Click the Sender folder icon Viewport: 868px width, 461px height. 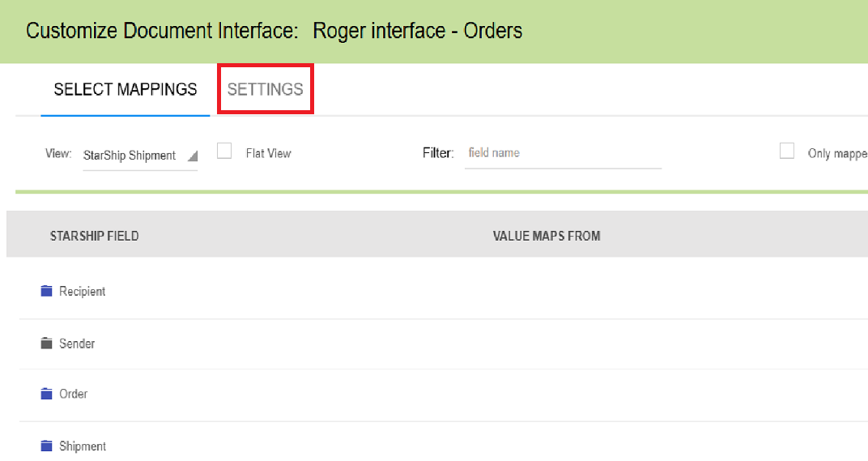pos(47,344)
